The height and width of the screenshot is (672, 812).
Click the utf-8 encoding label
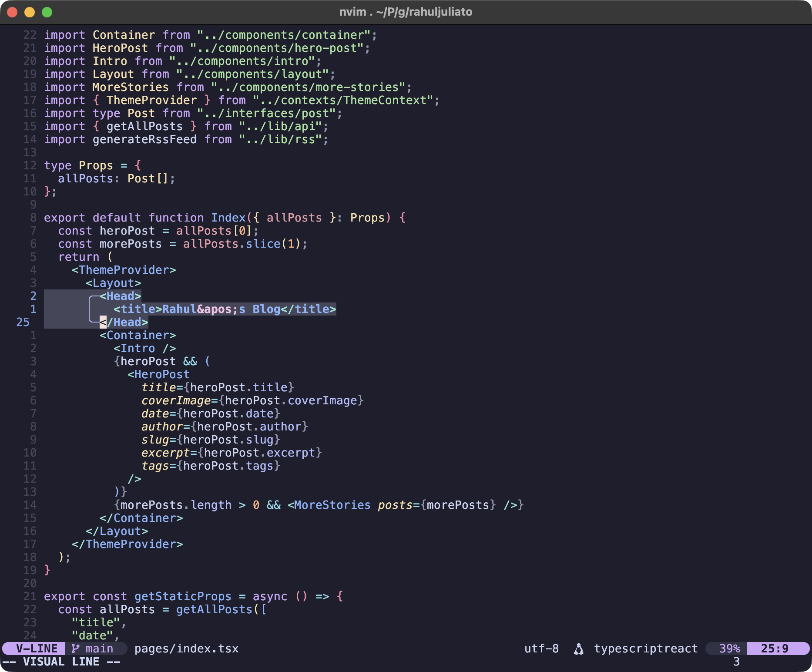541,648
